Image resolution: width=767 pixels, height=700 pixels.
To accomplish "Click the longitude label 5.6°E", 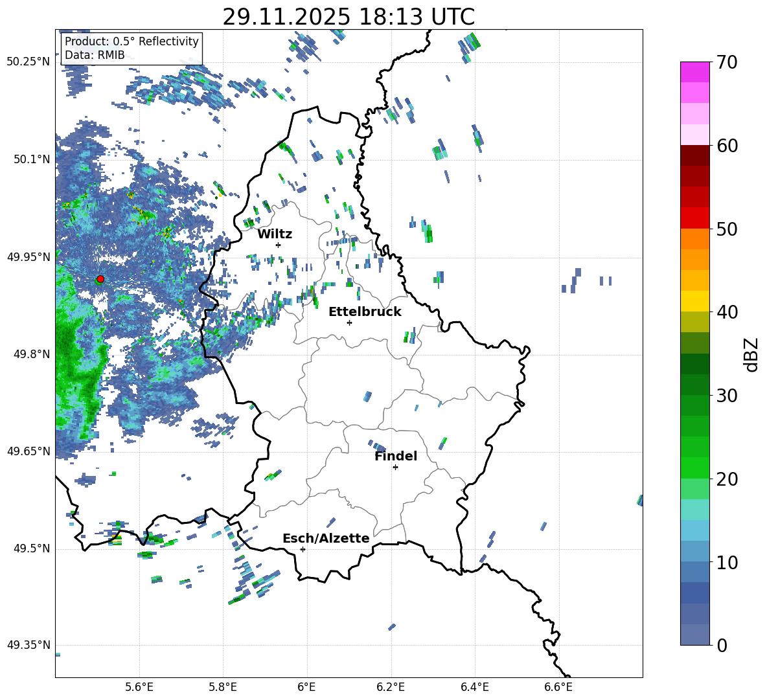I will pos(139,687).
